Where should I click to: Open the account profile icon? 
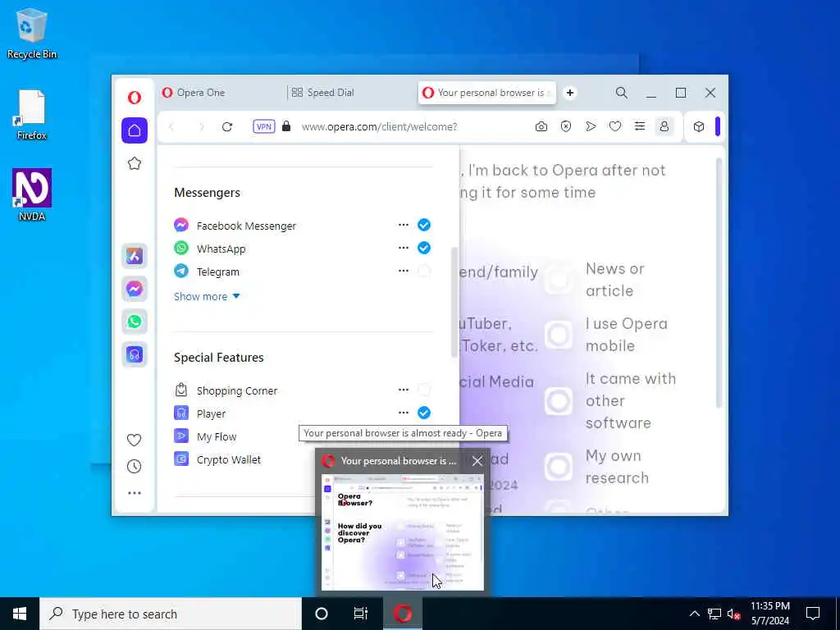click(x=664, y=127)
